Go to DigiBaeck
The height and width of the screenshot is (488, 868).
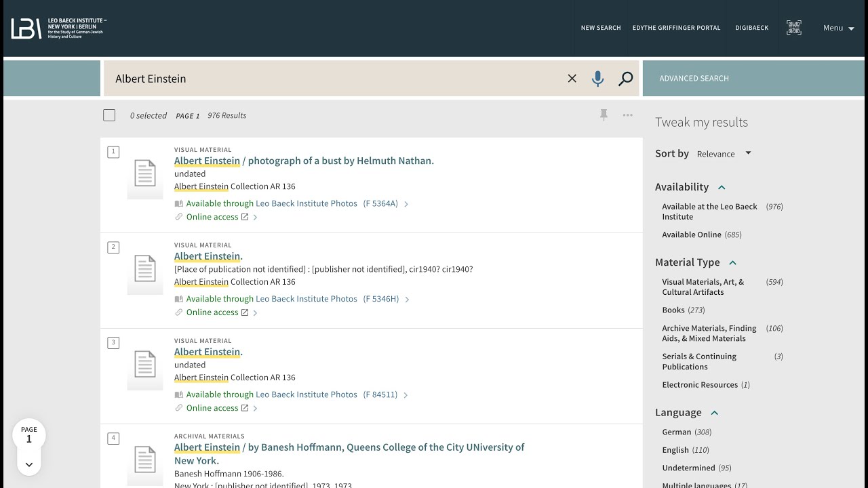coord(751,28)
